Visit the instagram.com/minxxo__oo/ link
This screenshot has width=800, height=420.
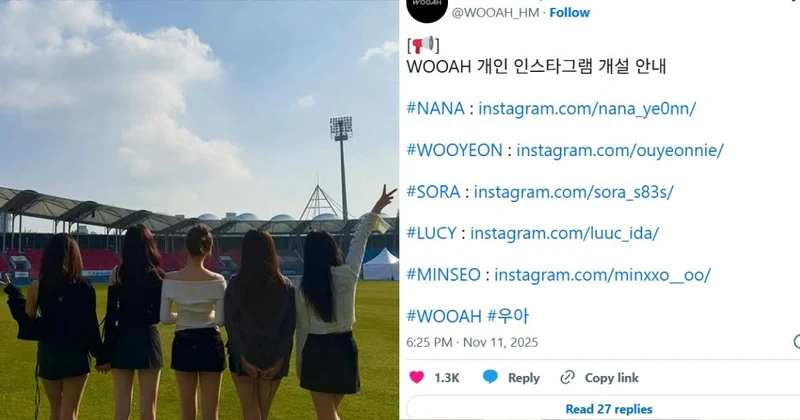(602, 275)
